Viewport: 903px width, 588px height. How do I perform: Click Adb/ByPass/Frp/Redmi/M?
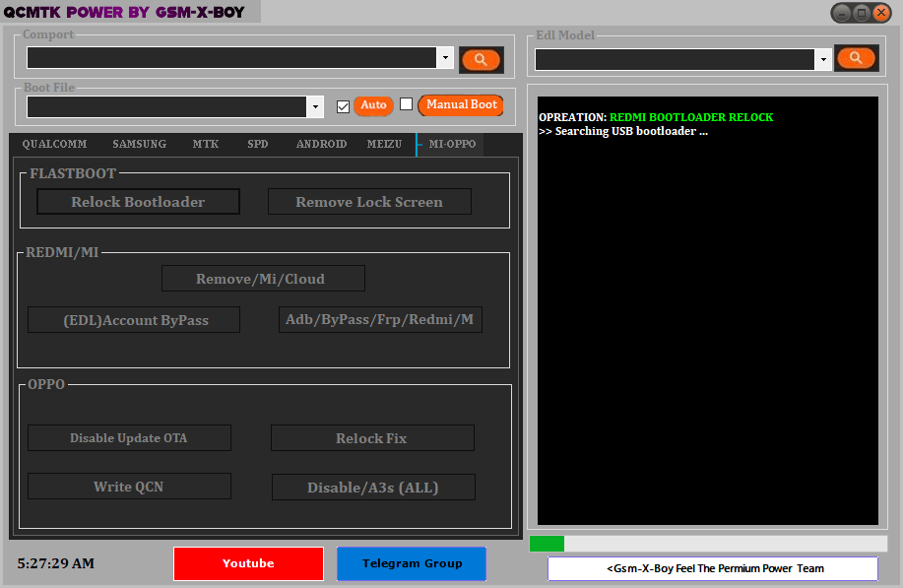380,319
